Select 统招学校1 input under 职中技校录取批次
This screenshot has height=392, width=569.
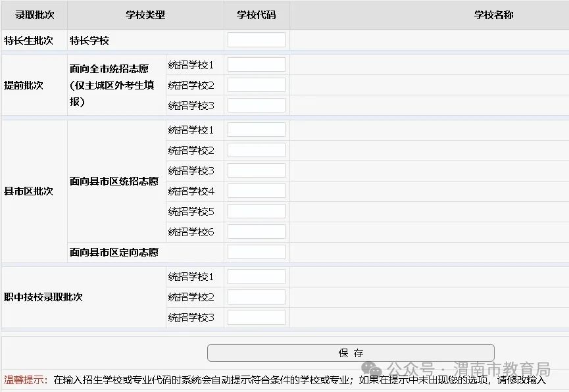256,276
